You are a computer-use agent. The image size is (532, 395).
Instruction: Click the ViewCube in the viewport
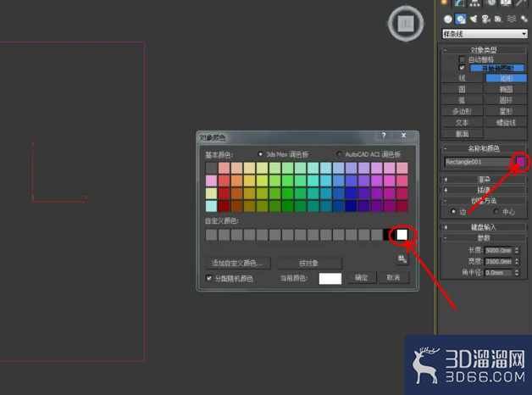pyautogui.click(x=406, y=24)
